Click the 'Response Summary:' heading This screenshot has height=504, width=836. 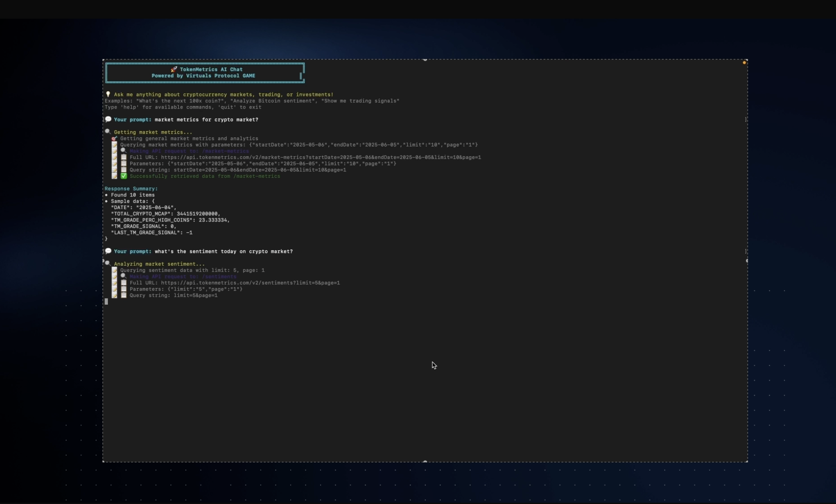coord(132,188)
